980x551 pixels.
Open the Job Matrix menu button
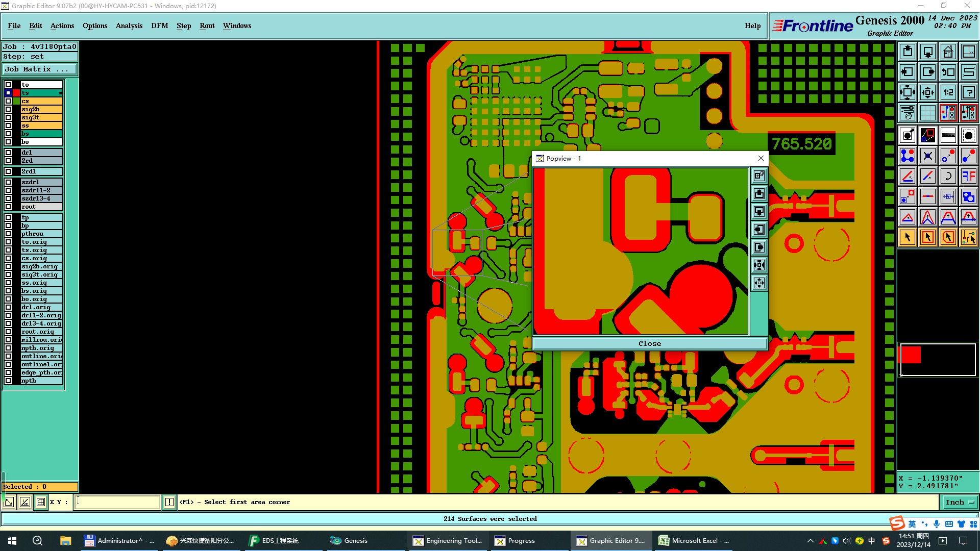pos(40,69)
